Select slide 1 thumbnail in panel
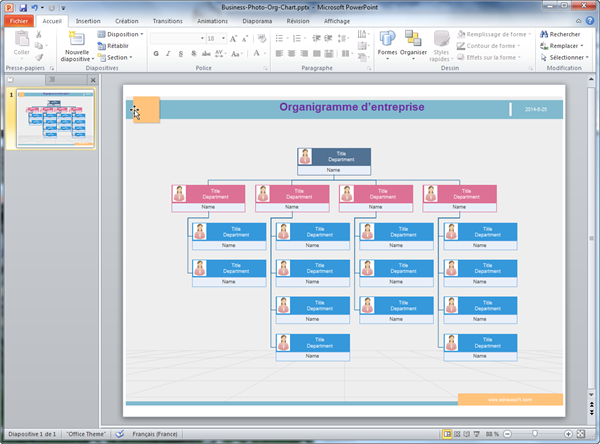Screen dimensions: 600x444 coord(56,118)
